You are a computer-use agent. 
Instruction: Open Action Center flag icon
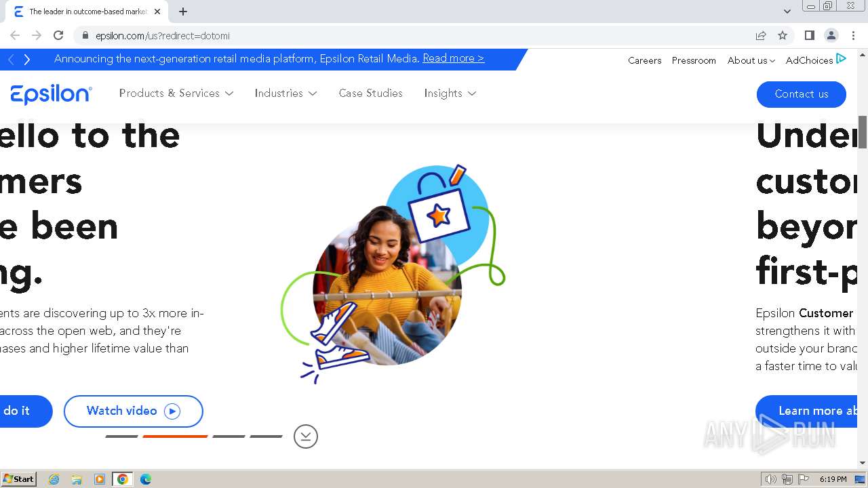804,479
